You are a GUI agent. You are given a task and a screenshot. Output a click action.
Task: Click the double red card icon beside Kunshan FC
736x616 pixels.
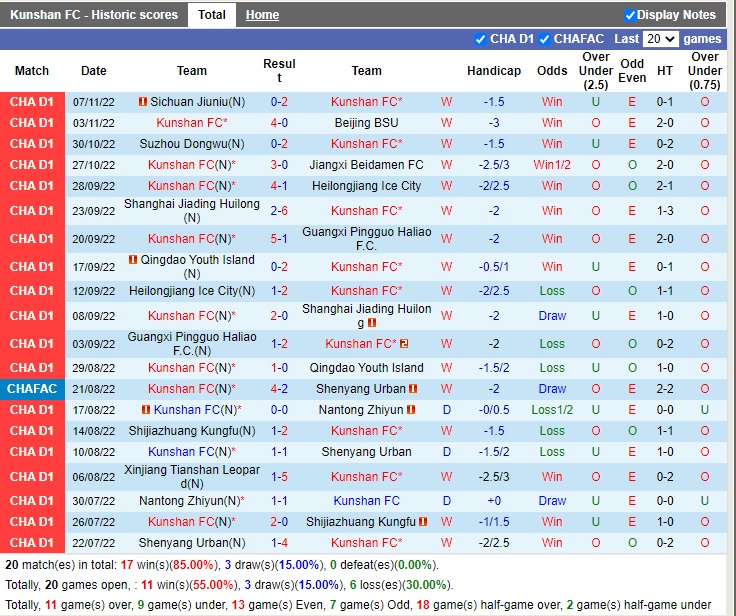[404, 344]
